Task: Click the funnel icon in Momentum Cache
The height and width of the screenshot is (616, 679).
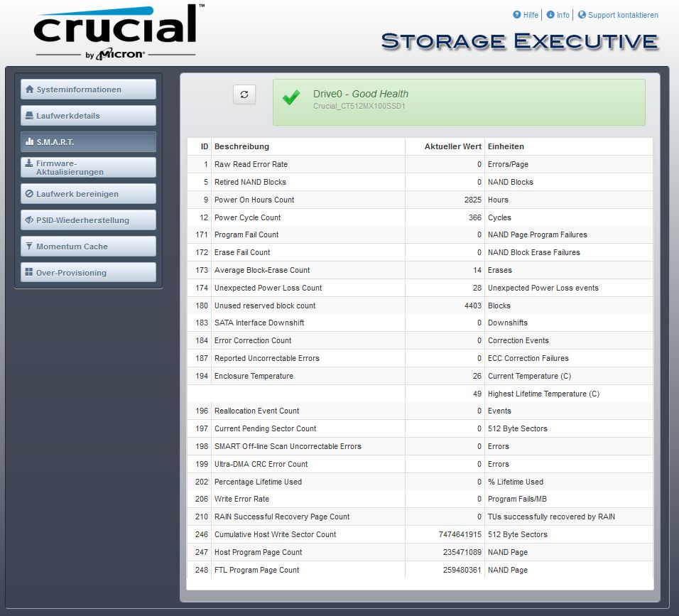Action: coord(29,246)
